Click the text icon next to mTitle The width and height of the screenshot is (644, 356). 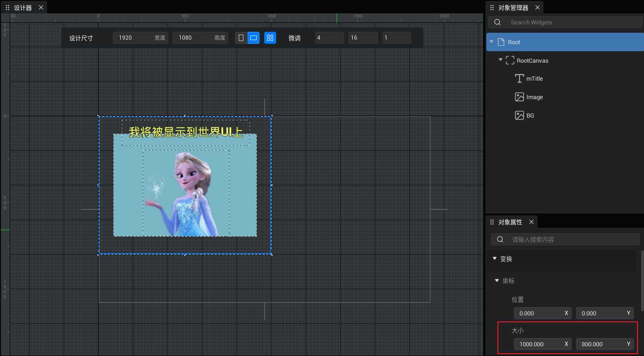[x=520, y=79]
